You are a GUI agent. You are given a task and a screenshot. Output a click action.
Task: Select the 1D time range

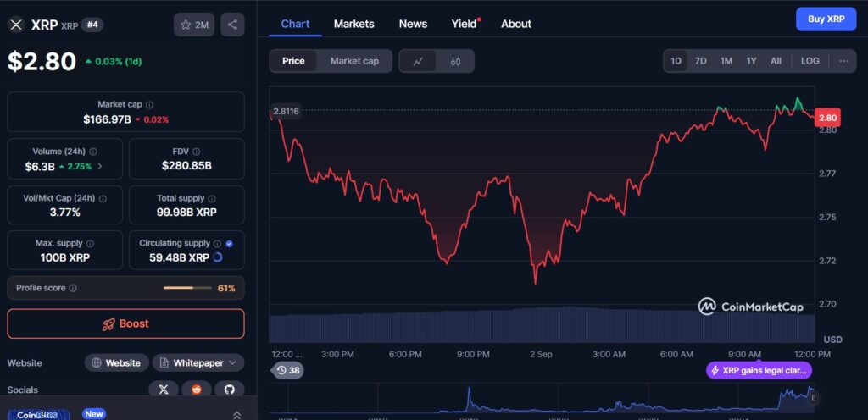tap(676, 61)
